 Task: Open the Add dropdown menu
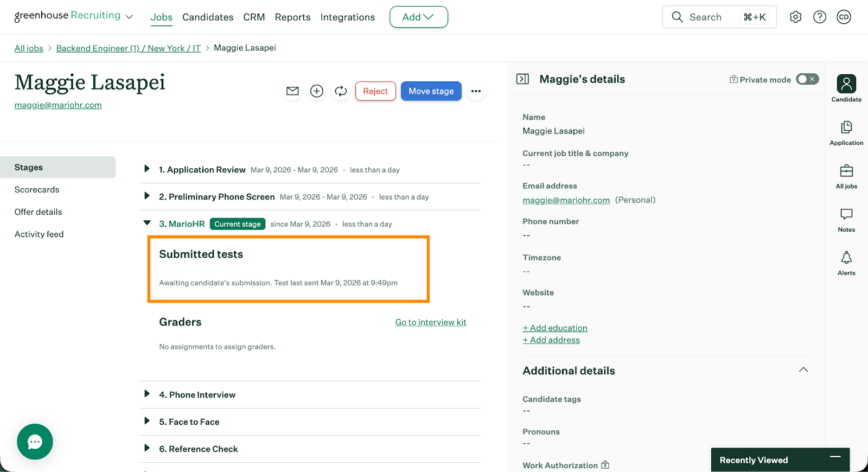(x=418, y=17)
